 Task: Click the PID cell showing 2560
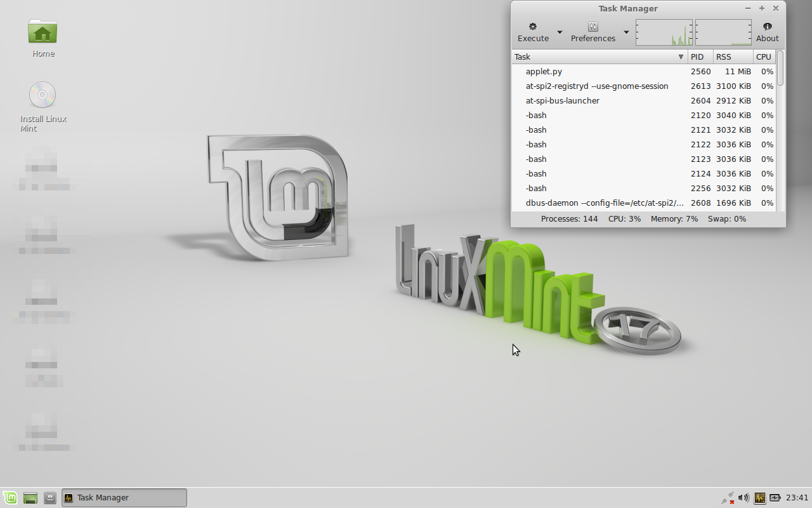coord(700,72)
